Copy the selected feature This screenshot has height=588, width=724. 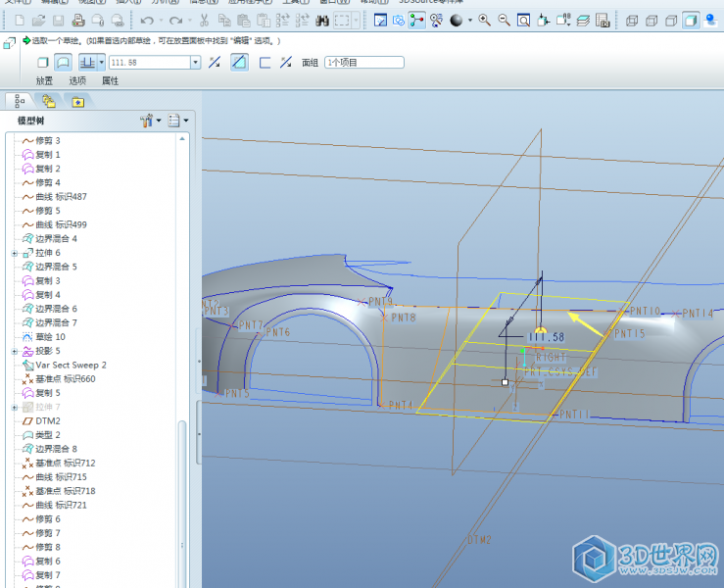pyautogui.click(x=224, y=21)
